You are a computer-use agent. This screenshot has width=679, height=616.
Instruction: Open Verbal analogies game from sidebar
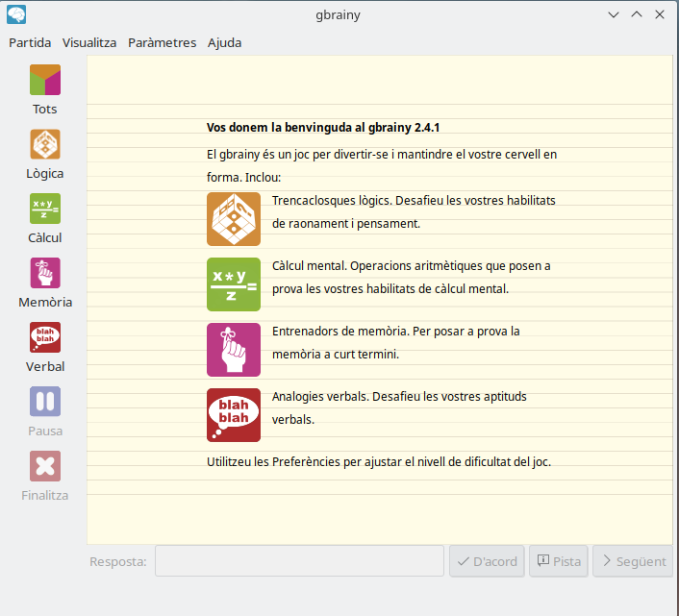pos(45,337)
